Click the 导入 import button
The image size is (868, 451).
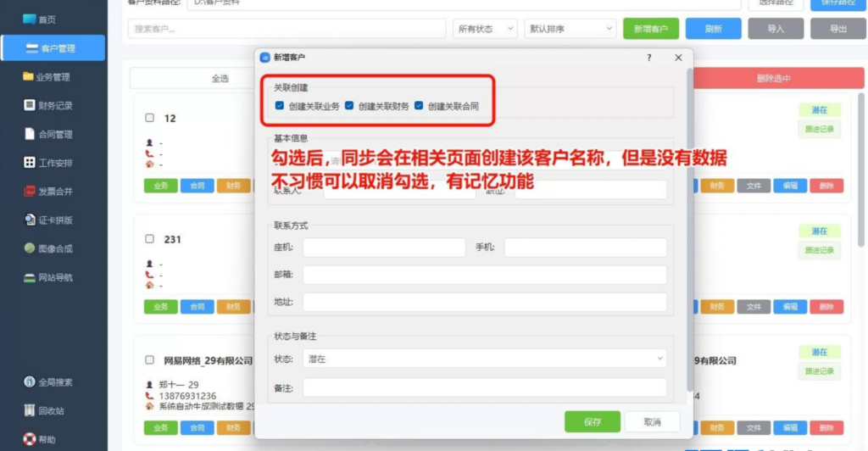coord(776,29)
